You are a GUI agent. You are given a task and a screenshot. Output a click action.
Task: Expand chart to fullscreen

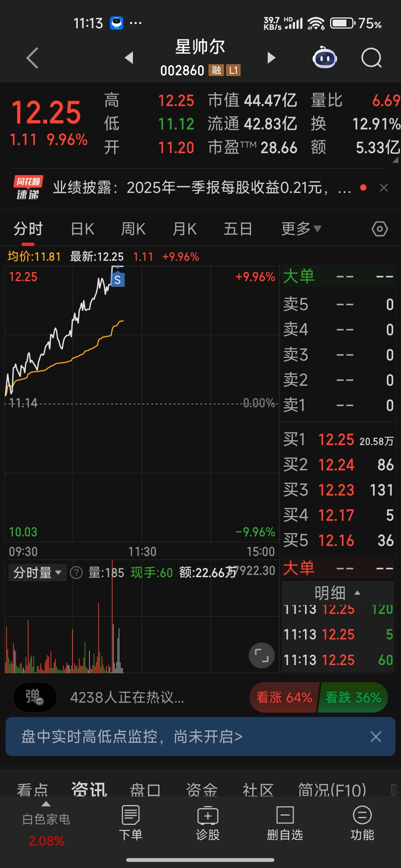click(x=262, y=655)
